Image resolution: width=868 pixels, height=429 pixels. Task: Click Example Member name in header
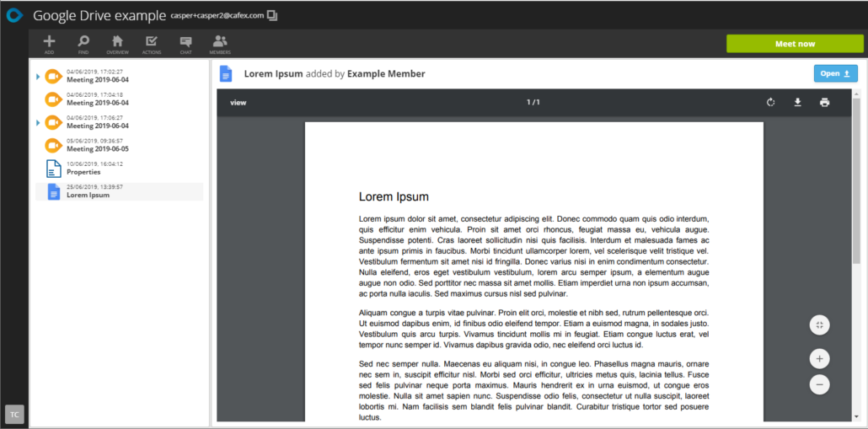pos(386,73)
